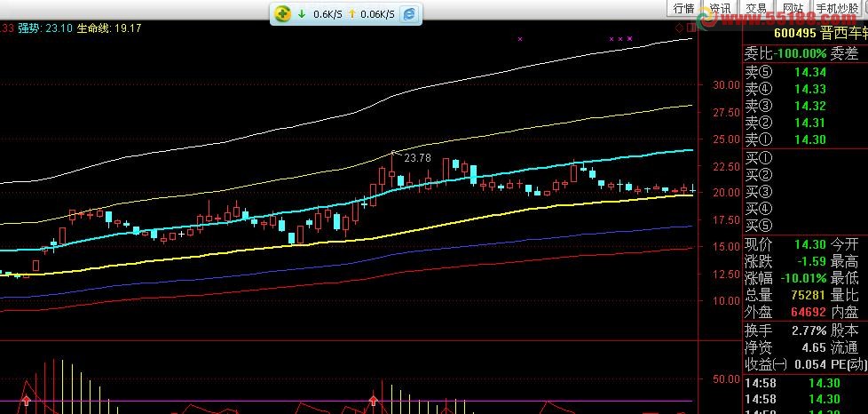This screenshot has height=414, width=868.
Task: Click the 收益(一) 0.054 value
Action: click(812, 365)
